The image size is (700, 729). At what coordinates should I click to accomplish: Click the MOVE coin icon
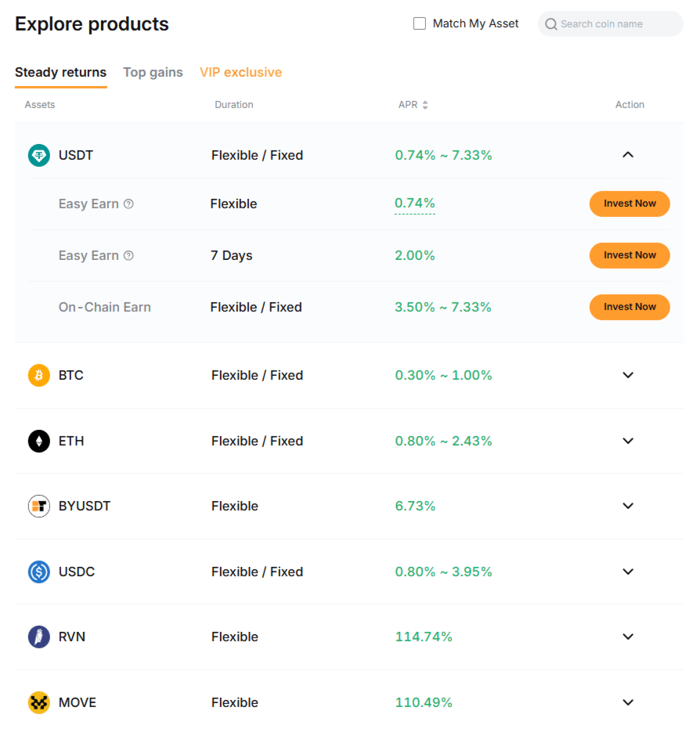37,702
